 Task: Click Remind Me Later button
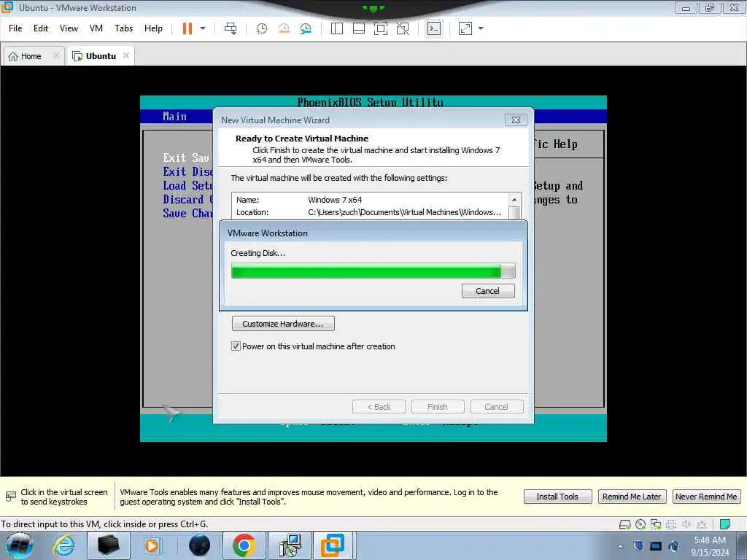click(632, 497)
